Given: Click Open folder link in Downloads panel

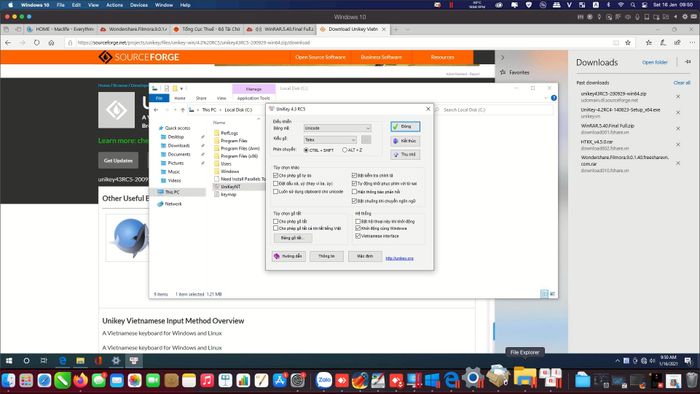Looking at the screenshot, I should click(x=654, y=62).
